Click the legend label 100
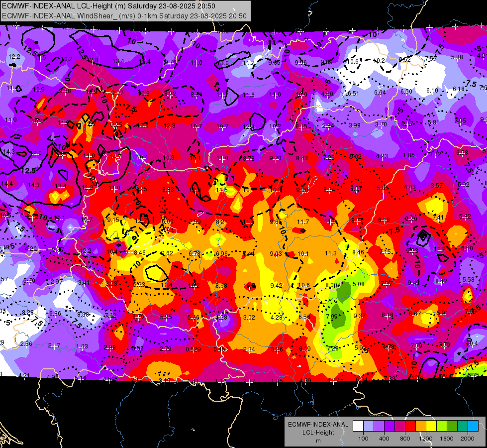 coord(363,439)
